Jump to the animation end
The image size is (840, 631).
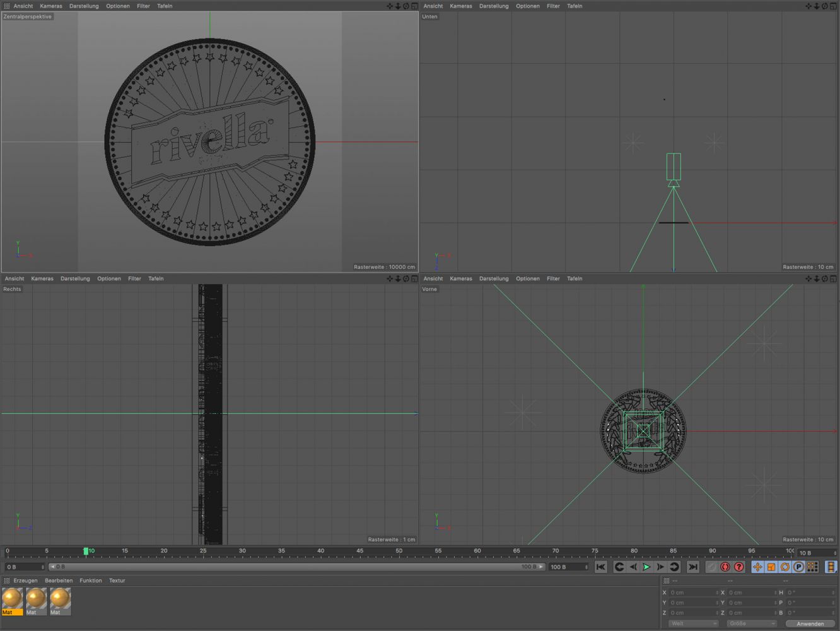point(693,567)
